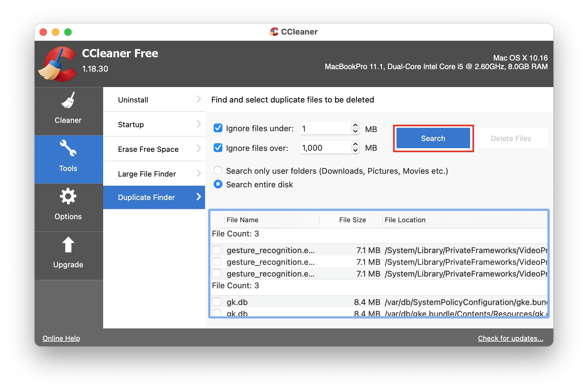Increase Ignore files over value
588x392 pixels.
pyautogui.click(x=355, y=144)
